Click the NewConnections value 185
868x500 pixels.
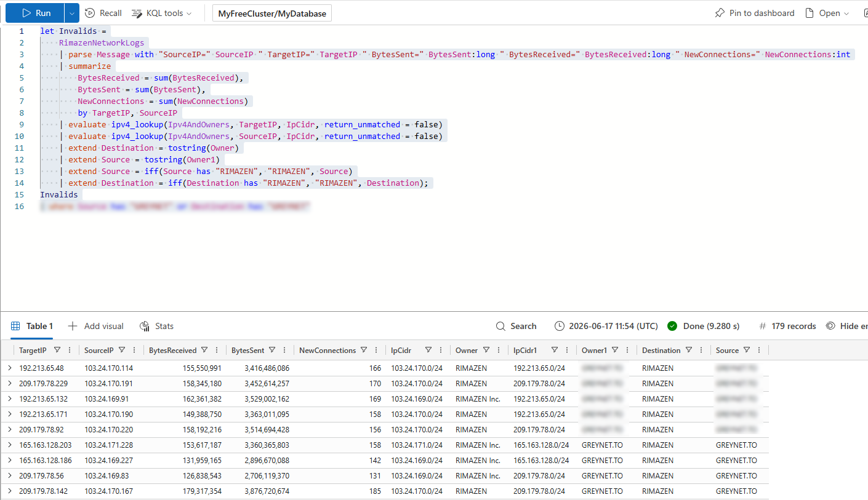click(374, 491)
